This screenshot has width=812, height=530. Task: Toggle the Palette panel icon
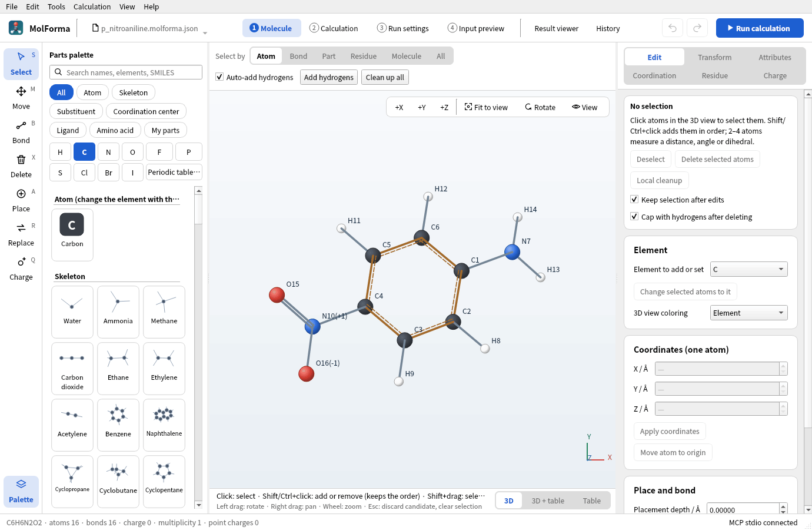21,491
